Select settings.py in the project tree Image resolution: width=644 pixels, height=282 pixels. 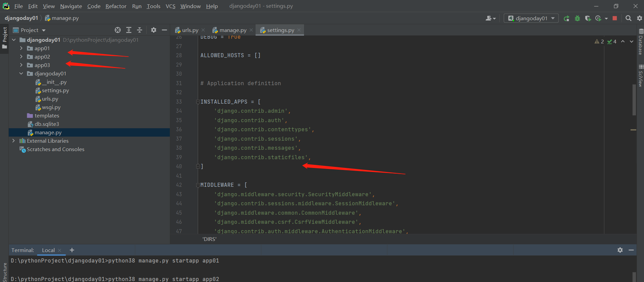pyautogui.click(x=52, y=91)
